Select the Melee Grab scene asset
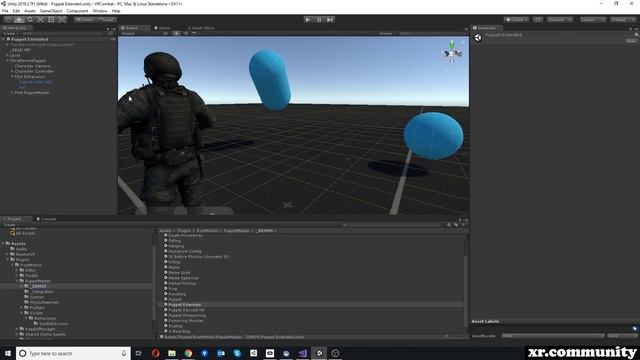Screen dimensions: 640x360 click(179, 273)
